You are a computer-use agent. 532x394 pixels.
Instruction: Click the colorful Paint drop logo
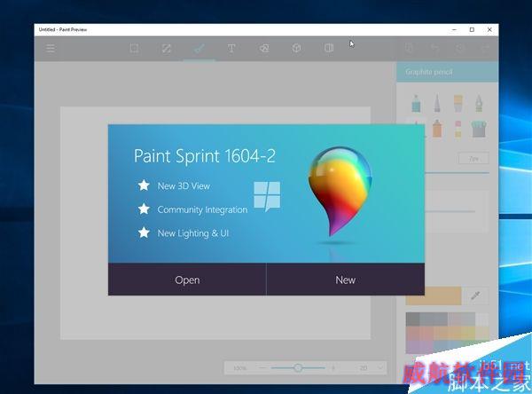(340, 191)
